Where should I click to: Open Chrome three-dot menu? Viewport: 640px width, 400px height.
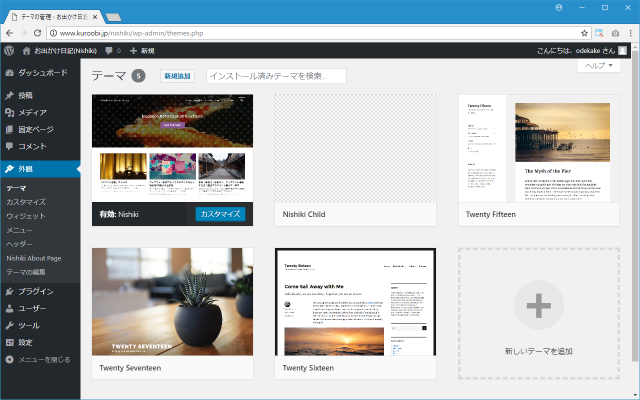pyautogui.click(x=631, y=33)
